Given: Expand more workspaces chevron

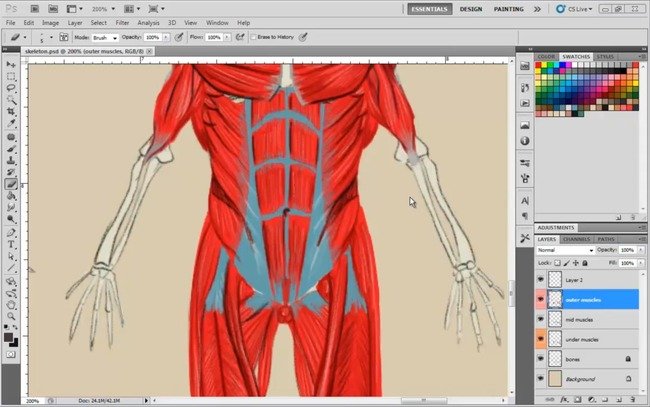Looking at the screenshot, I should [537, 9].
